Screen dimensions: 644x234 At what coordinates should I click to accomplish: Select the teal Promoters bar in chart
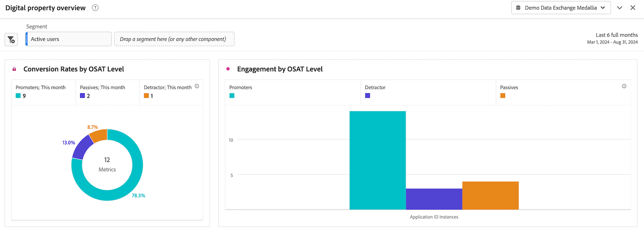pyautogui.click(x=378, y=160)
